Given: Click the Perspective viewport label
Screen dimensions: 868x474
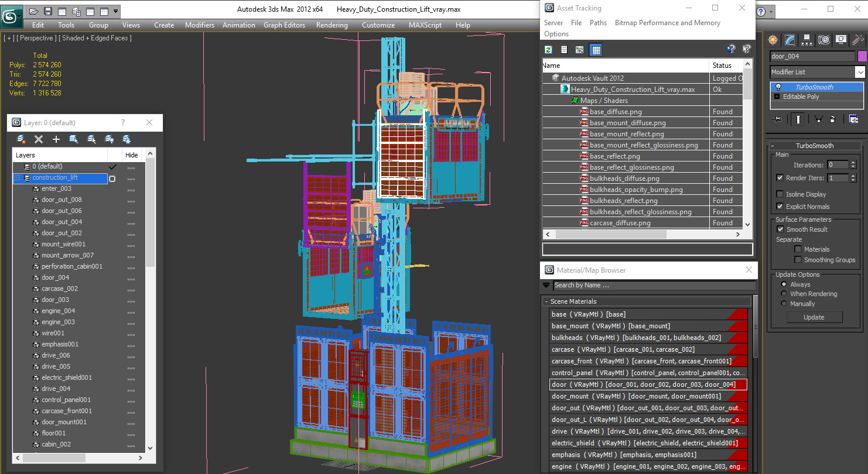Looking at the screenshot, I should click(36, 38).
